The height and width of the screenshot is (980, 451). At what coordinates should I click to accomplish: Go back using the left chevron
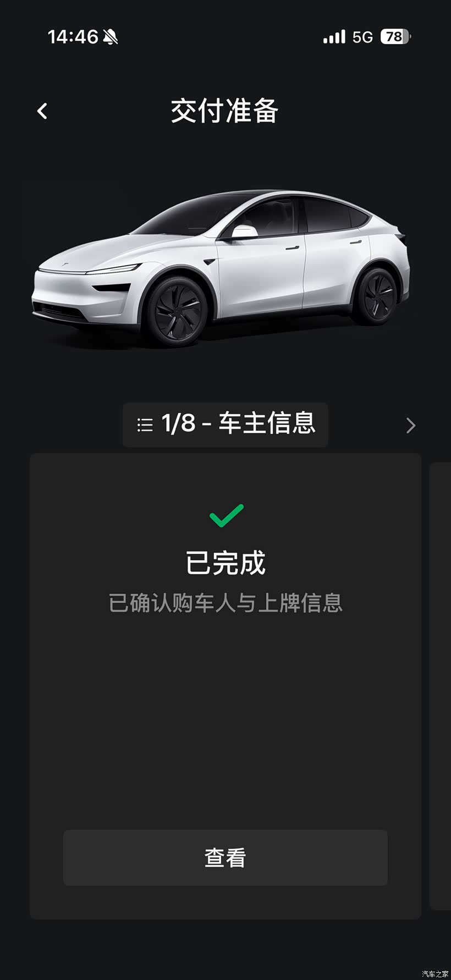point(42,111)
